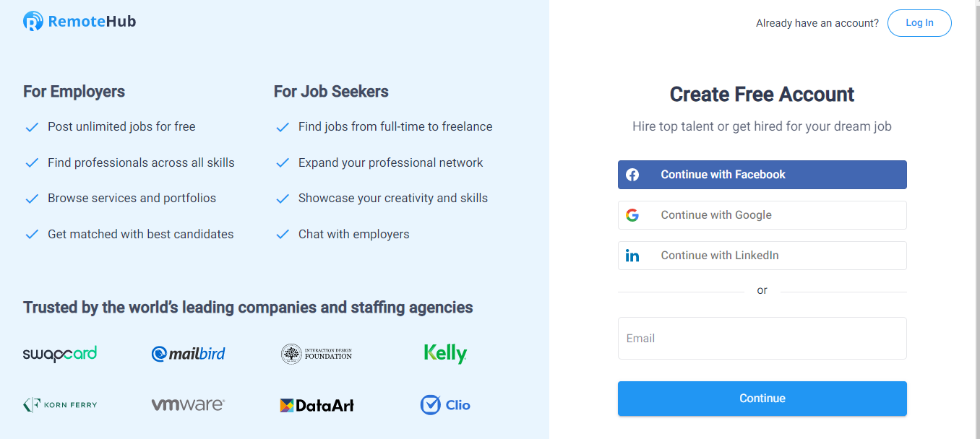Screen dimensions: 980x439
Task: Choose Continue with Facebook
Action: tap(762, 175)
